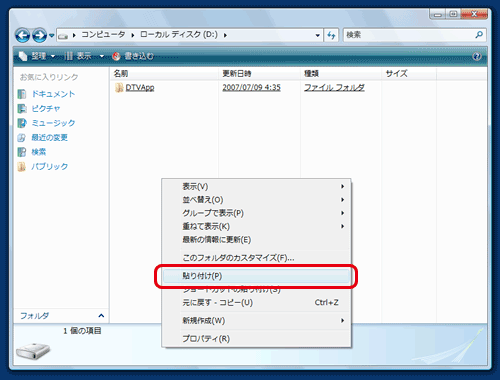Image resolution: width=500 pixels, height=380 pixels.
Task: Expand the arrow after ローカル ディスク (D:)
Action: (x=225, y=35)
